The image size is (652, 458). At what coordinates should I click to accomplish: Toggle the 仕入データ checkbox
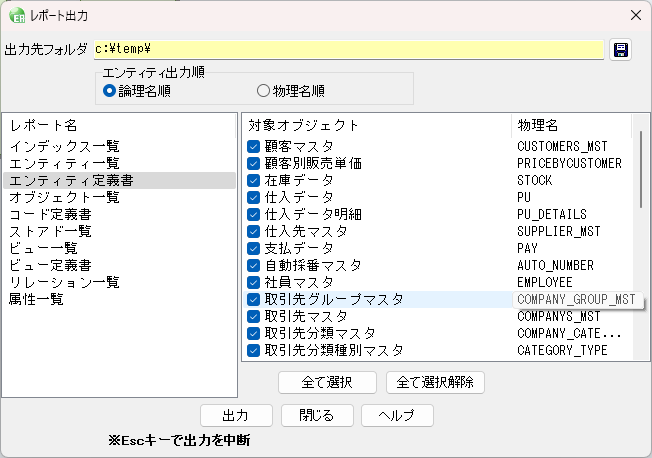pos(253,197)
